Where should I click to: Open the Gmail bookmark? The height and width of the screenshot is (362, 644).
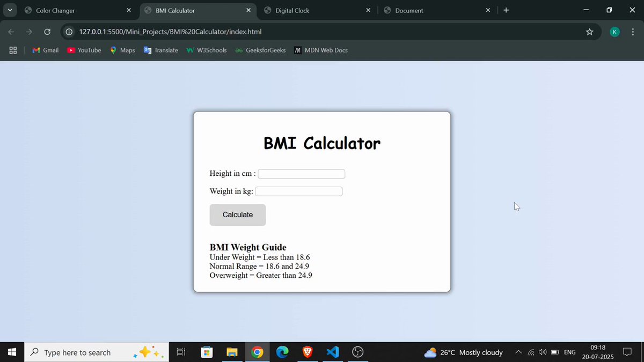pos(46,50)
